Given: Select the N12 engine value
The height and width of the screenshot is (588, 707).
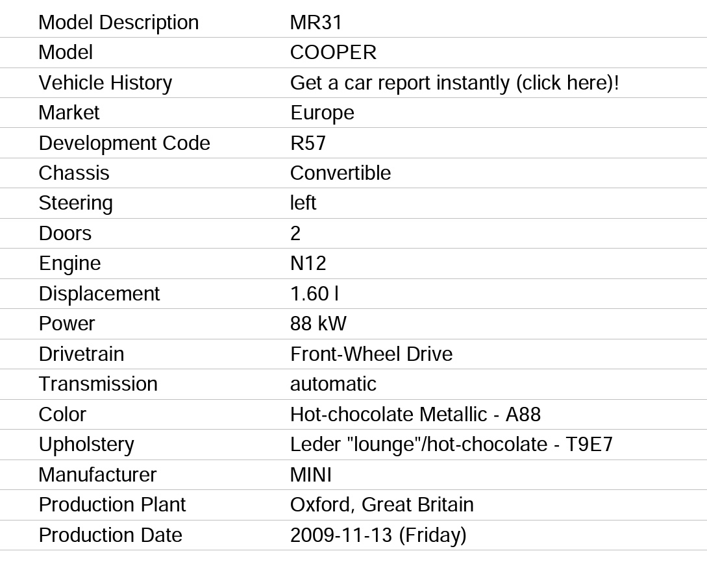Looking at the screenshot, I should (308, 263).
